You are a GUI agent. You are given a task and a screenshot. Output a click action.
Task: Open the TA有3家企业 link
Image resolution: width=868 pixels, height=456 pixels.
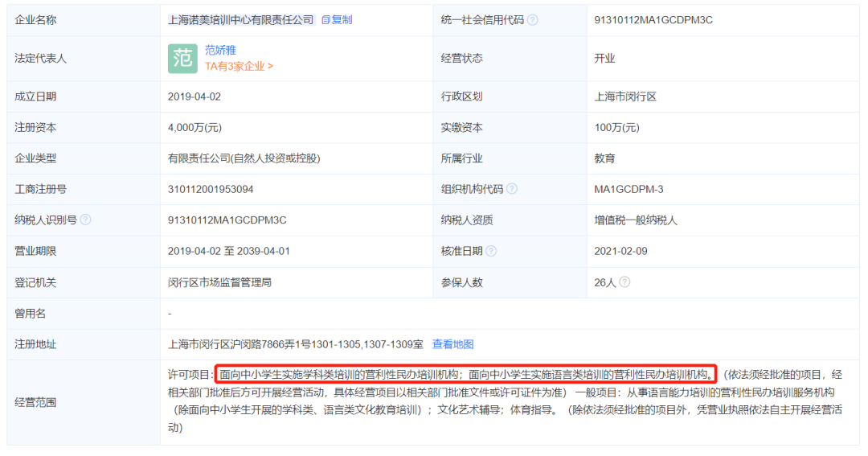tap(240, 67)
